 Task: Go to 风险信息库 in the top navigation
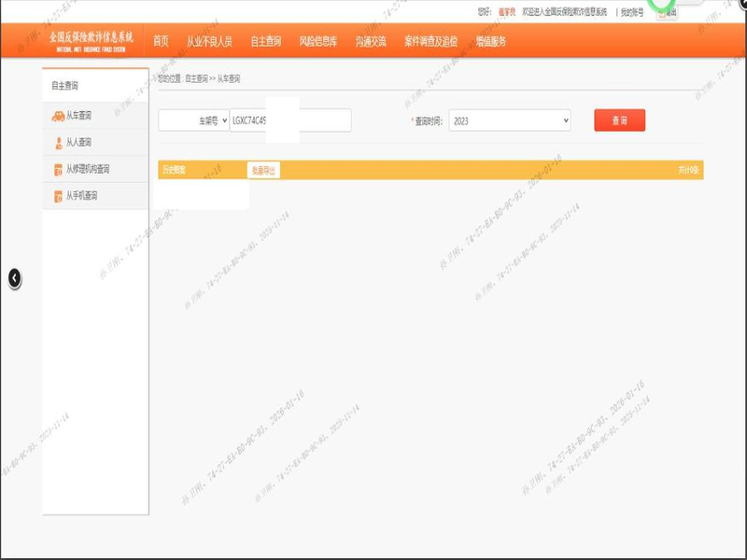(317, 41)
